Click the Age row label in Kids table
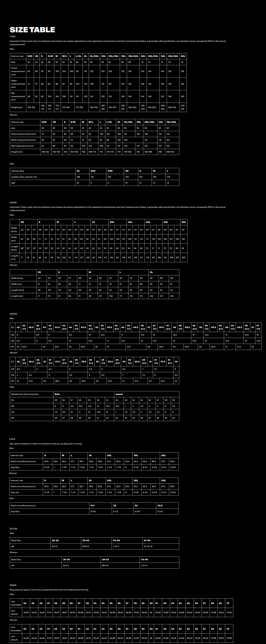Image resolution: width=266 pixels, height=644 pixels. 13,183
